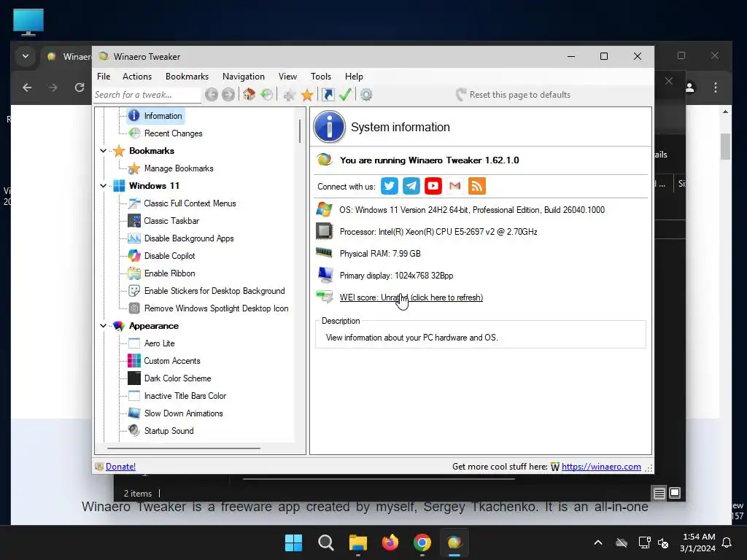Viewport: 747px width, 560px height.
Task: Click the green checkmark toolbar icon
Action: click(345, 95)
